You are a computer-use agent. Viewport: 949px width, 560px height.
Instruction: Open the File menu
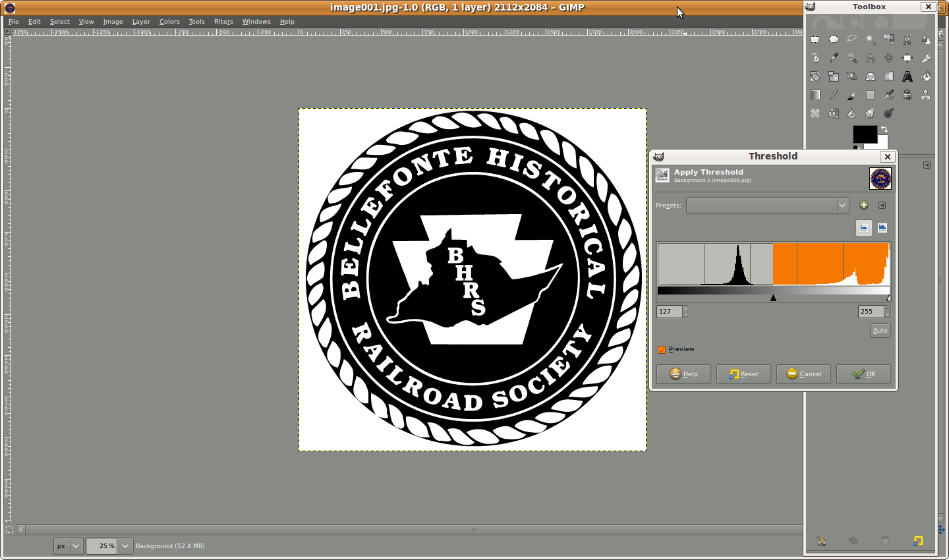click(13, 22)
